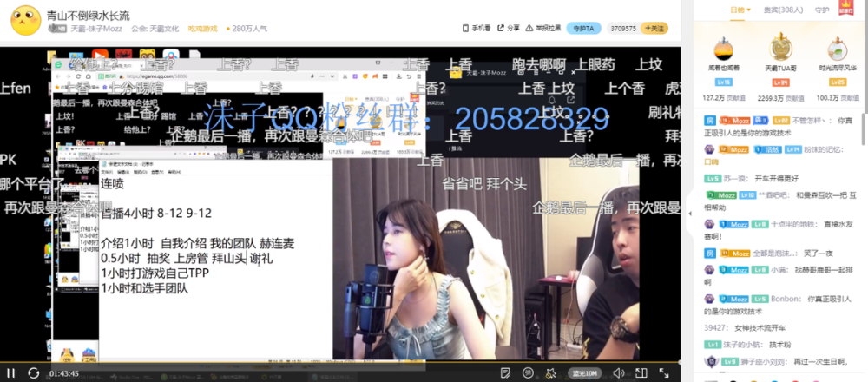Viewport: 868px width, 382px height.
Task: Click the stream progress bar line
Action: tap(340, 363)
